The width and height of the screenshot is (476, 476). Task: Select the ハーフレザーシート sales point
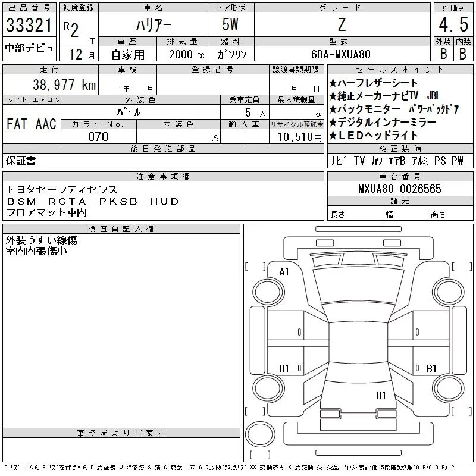pyautogui.click(x=374, y=83)
